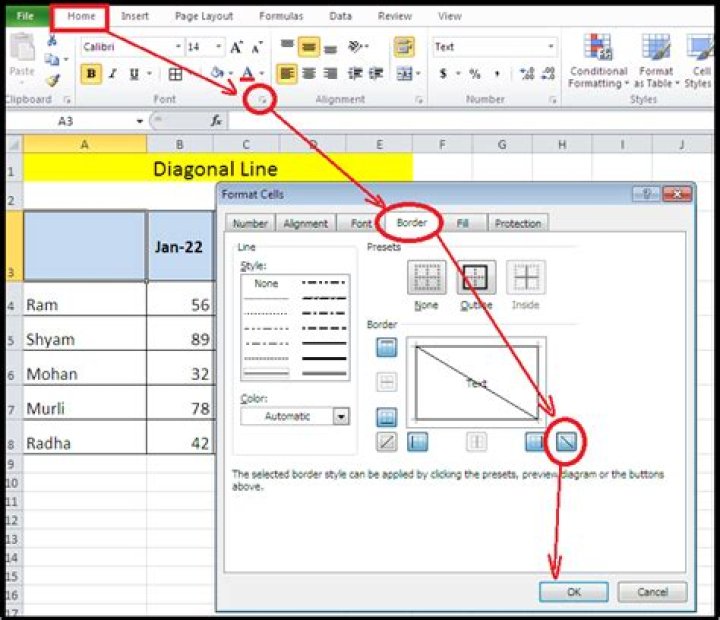Image resolution: width=720 pixels, height=620 pixels.
Task: Select the None border preset
Action: (x=427, y=277)
